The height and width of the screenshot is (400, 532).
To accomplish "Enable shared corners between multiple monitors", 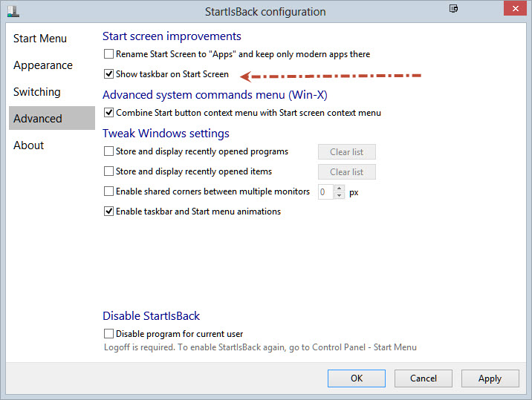I will pyautogui.click(x=109, y=191).
